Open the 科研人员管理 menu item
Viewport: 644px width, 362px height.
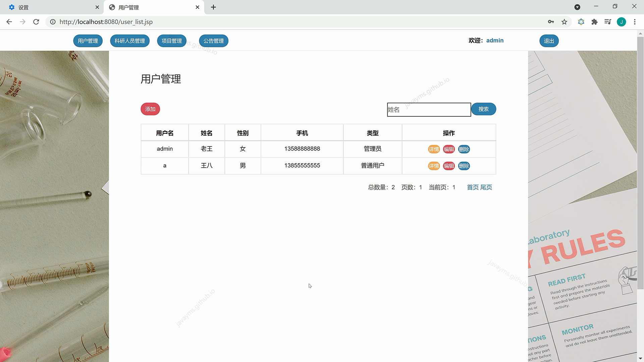(129, 41)
